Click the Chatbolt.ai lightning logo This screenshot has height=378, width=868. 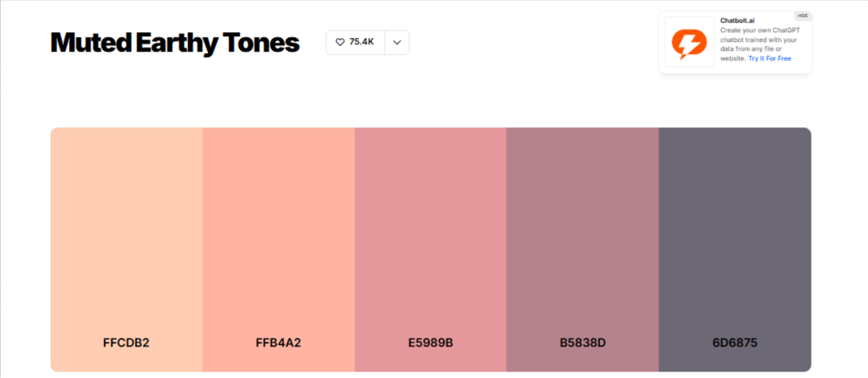pyautogui.click(x=689, y=42)
